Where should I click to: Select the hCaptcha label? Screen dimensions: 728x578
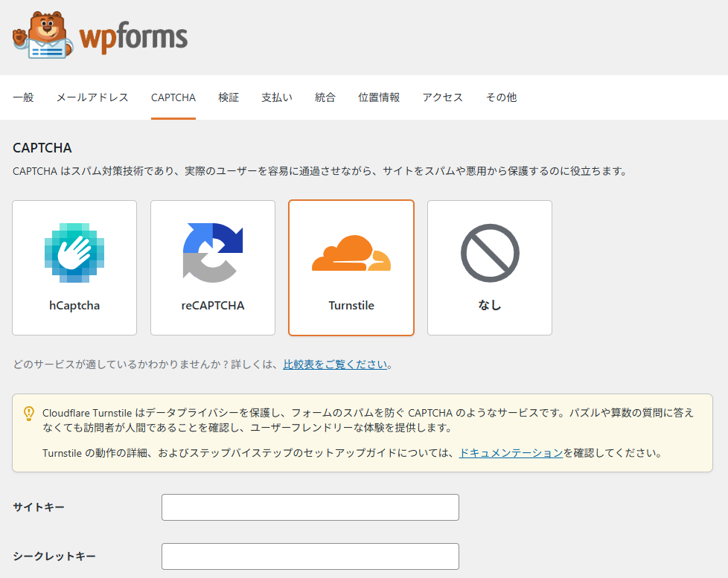pyautogui.click(x=74, y=305)
